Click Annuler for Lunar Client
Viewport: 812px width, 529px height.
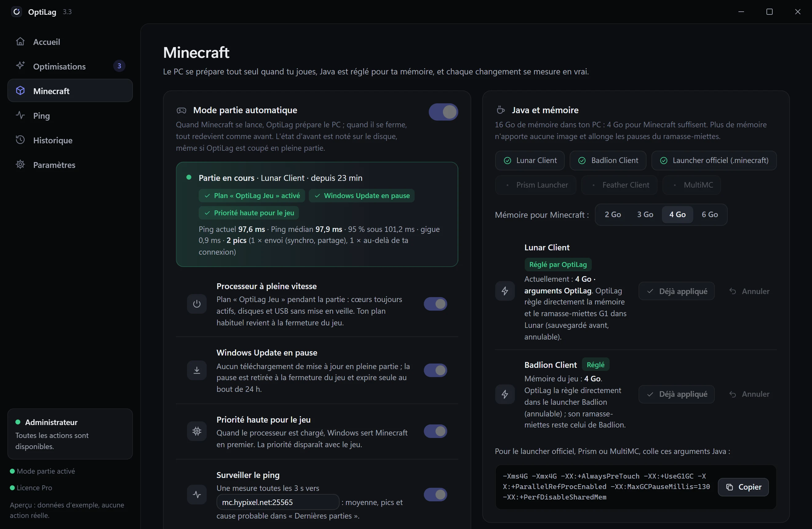click(x=749, y=291)
